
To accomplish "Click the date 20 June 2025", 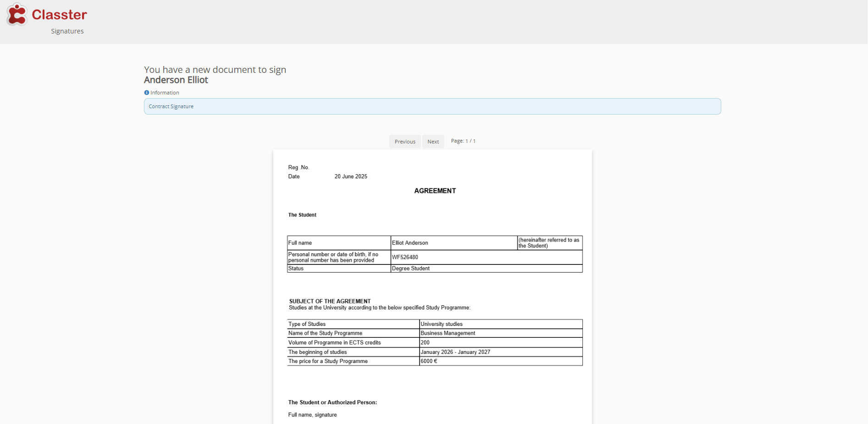I will tap(351, 176).
